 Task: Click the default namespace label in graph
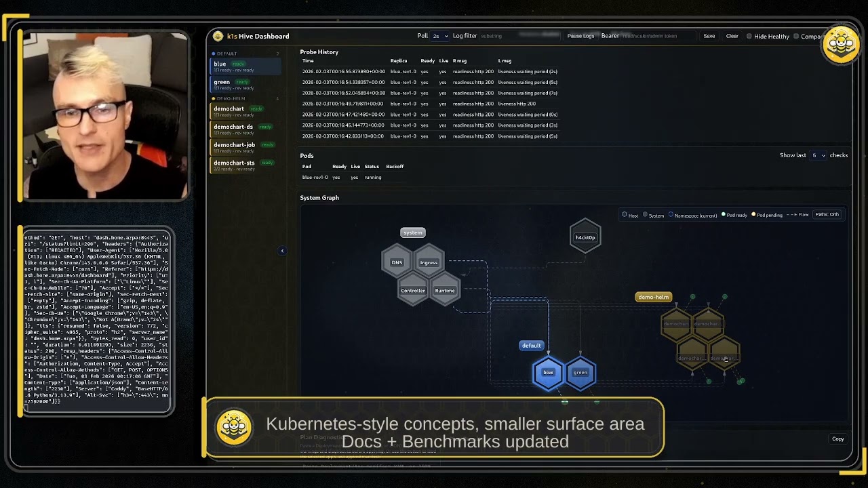(x=531, y=346)
